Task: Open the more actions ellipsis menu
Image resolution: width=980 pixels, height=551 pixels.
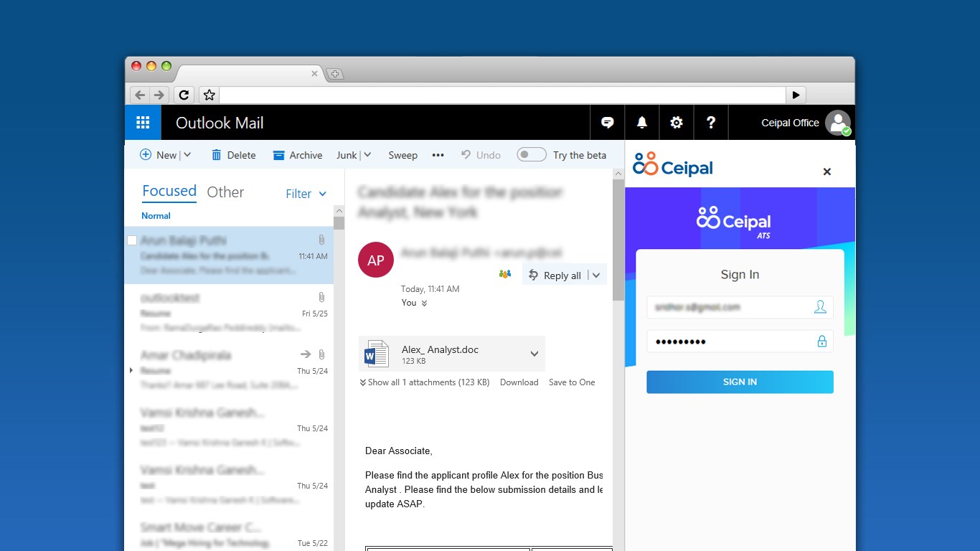Action: point(438,155)
